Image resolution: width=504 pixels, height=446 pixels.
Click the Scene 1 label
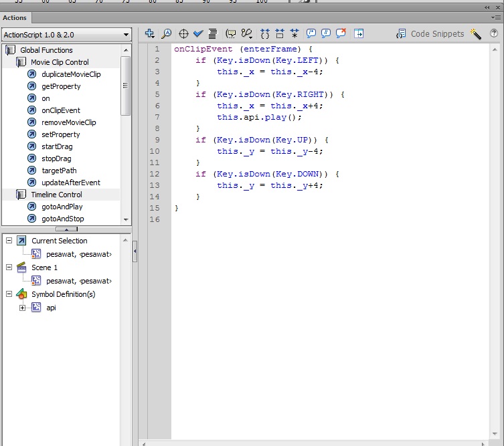point(44,267)
